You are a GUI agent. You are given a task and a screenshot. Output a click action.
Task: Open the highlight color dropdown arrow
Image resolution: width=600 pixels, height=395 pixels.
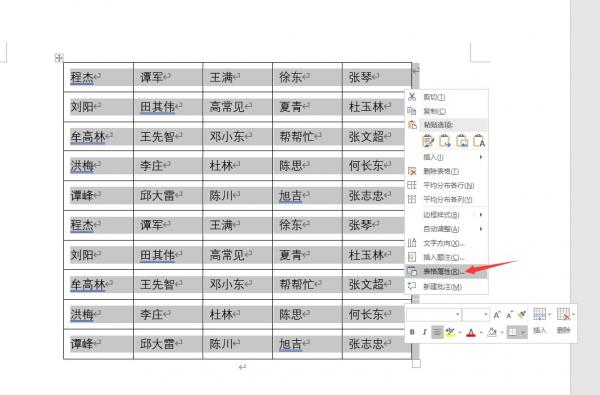tap(460, 332)
